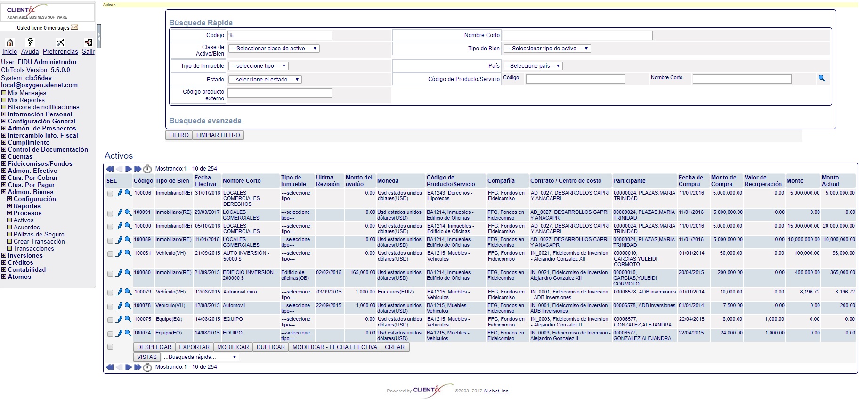868x399 pixels.
Task: Click the Inicio home icon
Action: pyautogui.click(x=10, y=42)
